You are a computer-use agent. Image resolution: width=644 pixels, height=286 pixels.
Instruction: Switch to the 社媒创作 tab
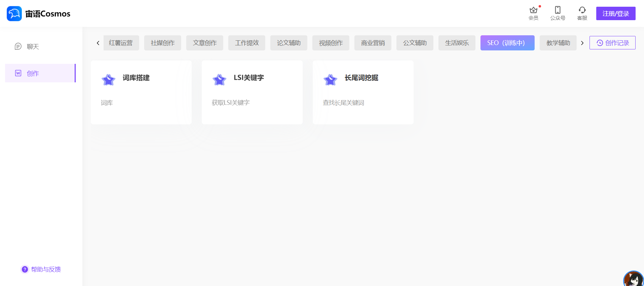(x=163, y=43)
